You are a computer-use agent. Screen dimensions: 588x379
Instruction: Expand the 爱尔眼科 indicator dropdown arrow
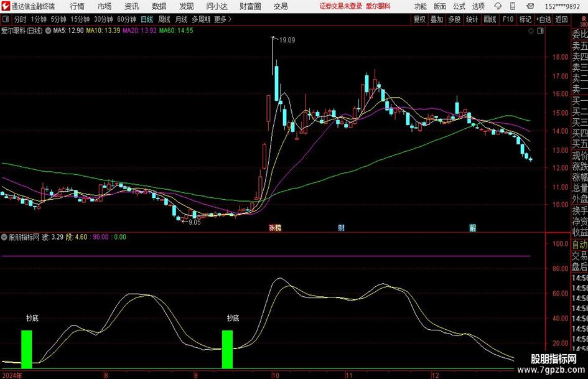pos(48,30)
